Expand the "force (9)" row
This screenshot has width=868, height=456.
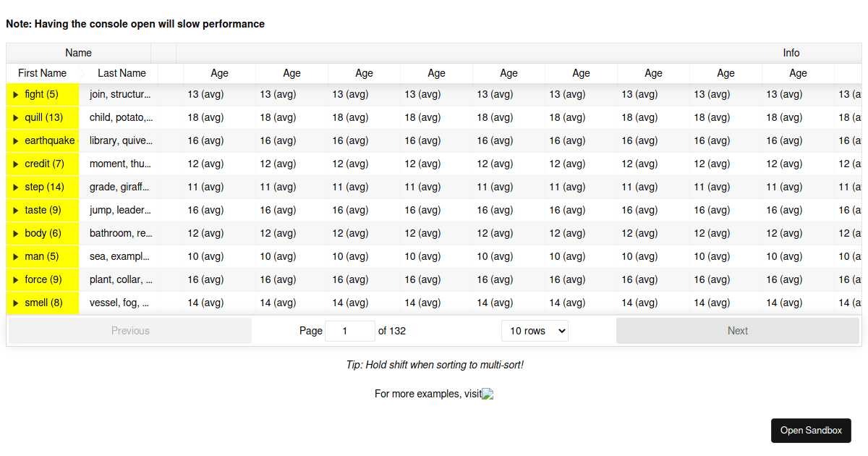tap(16, 279)
